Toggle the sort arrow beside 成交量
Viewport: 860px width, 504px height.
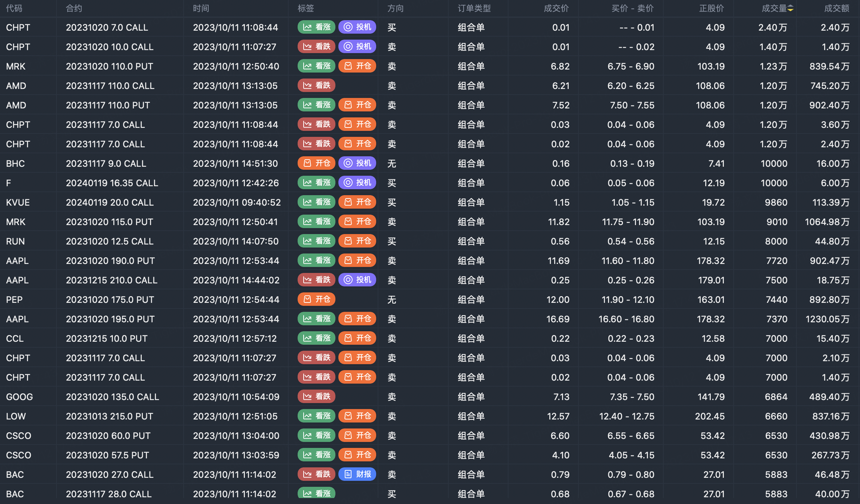[x=790, y=9]
